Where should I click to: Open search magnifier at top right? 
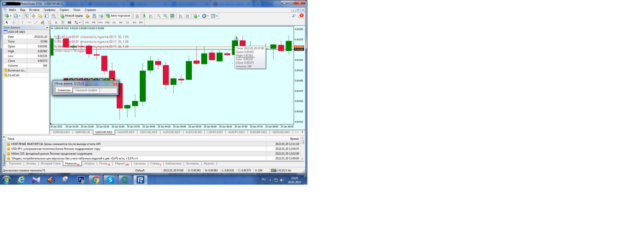294,16
